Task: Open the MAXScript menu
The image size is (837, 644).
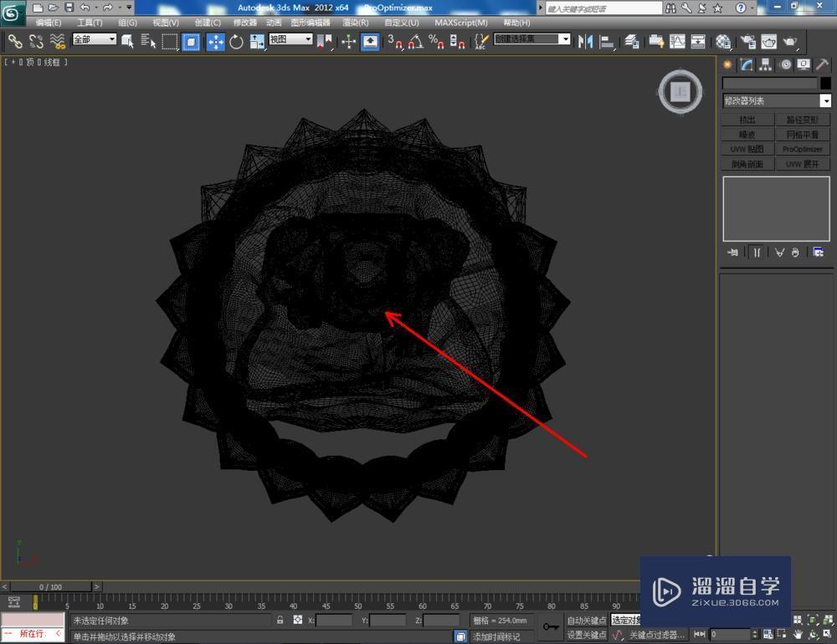Action: 460,22
